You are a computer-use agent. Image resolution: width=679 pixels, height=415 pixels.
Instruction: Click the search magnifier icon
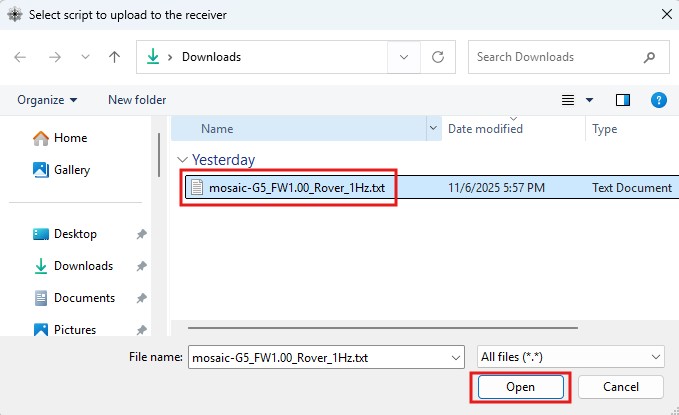click(650, 57)
